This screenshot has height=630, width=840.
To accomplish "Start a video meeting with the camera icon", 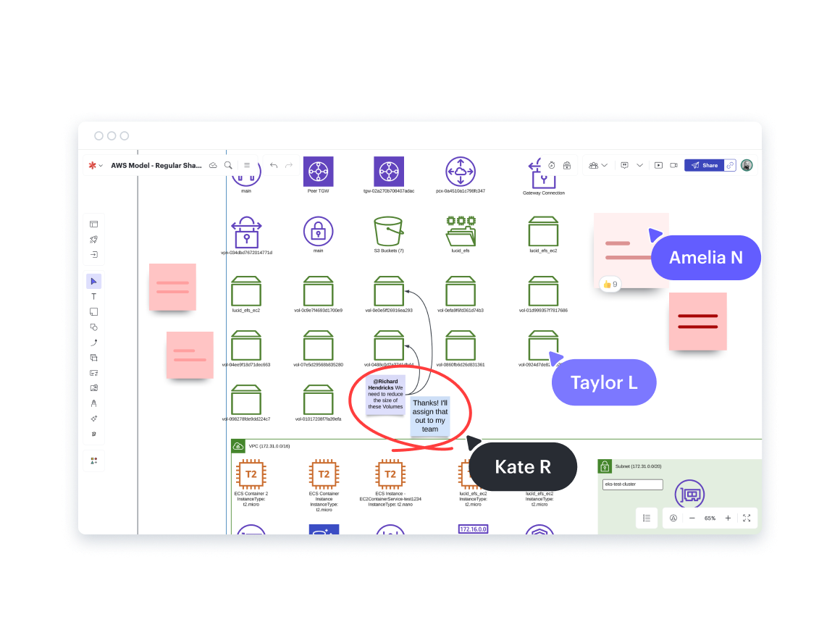I will point(674,165).
